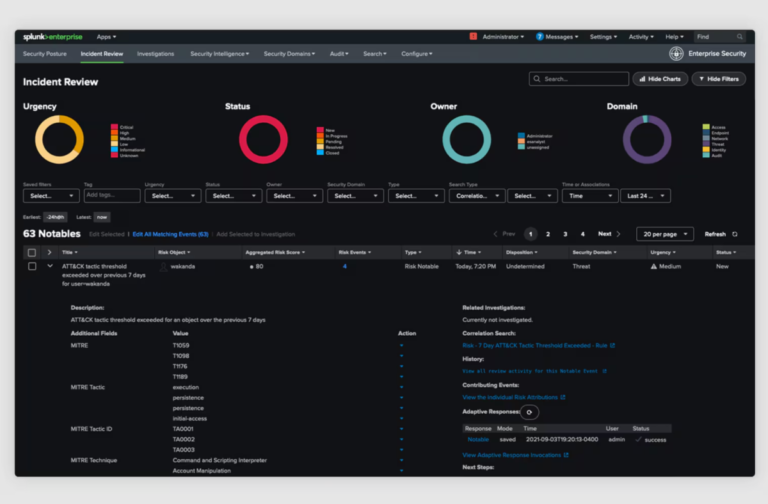Click the search magnifier in Incident Review
The width and height of the screenshot is (768, 504).
pyautogui.click(x=537, y=79)
